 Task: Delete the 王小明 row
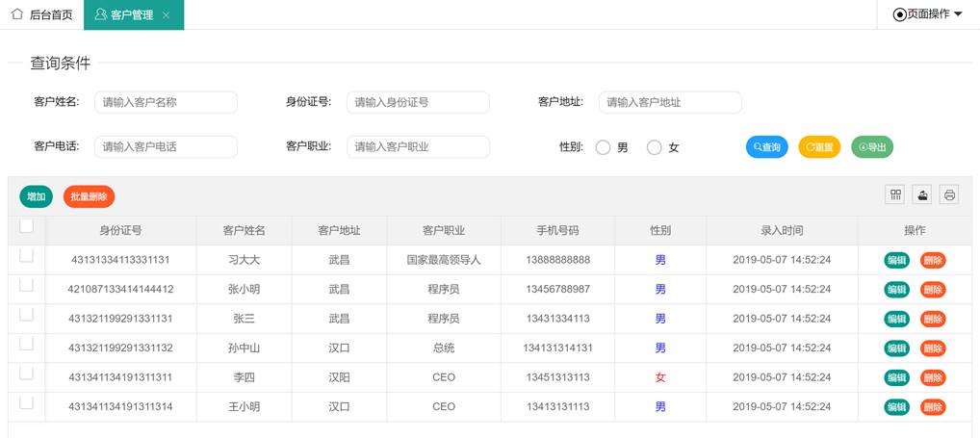pyautogui.click(x=933, y=407)
